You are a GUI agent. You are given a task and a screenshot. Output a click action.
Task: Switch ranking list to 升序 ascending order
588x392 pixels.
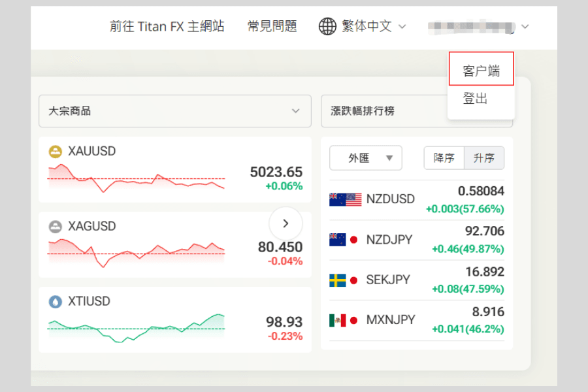click(x=484, y=157)
